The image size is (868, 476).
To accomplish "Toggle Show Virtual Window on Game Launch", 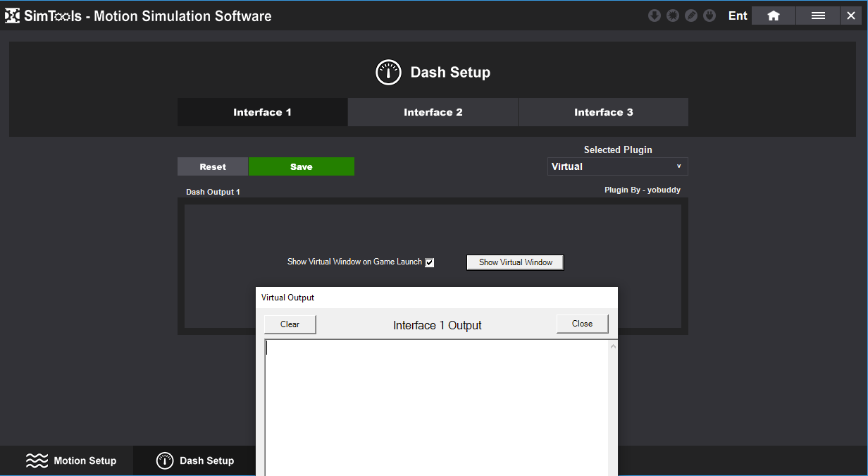I will (430, 262).
